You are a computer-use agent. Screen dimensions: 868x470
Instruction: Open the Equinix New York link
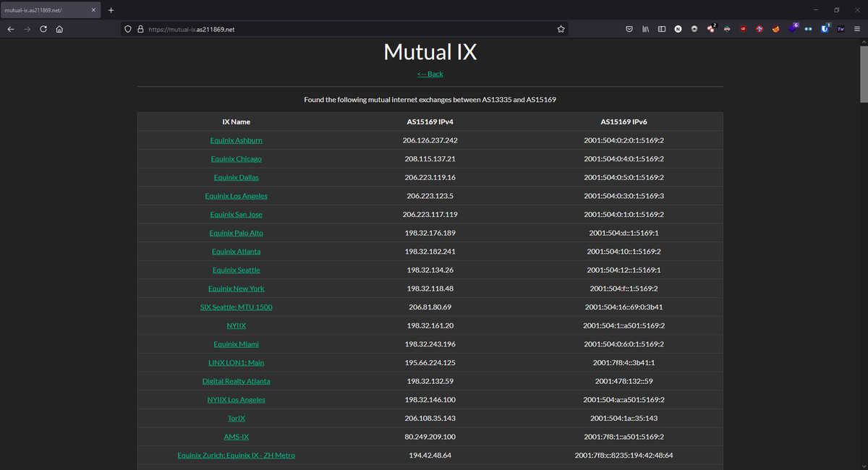tap(236, 289)
